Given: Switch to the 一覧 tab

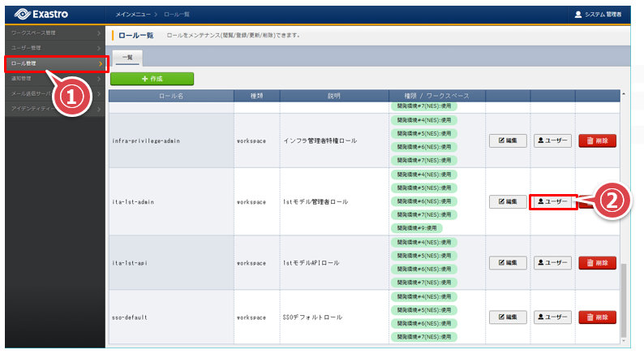Looking at the screenshot, I should pos(127,58).
